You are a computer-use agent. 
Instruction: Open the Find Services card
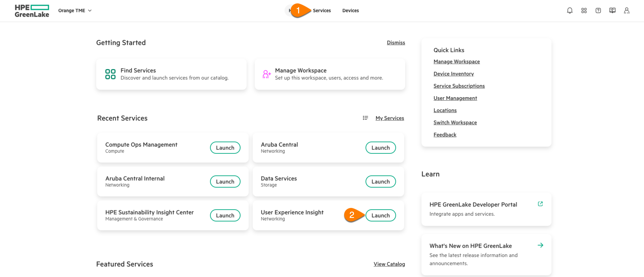(x=171, y=74)
